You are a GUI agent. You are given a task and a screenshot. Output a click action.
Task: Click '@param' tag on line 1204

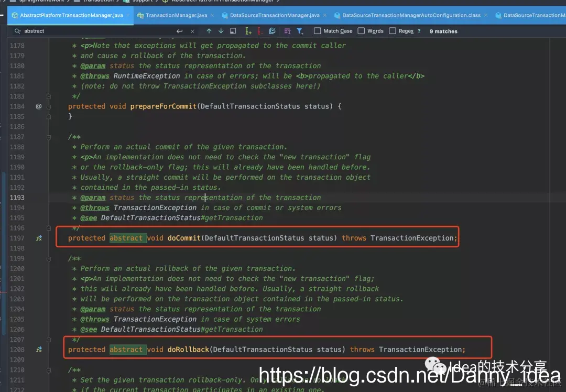pos(93,309)
